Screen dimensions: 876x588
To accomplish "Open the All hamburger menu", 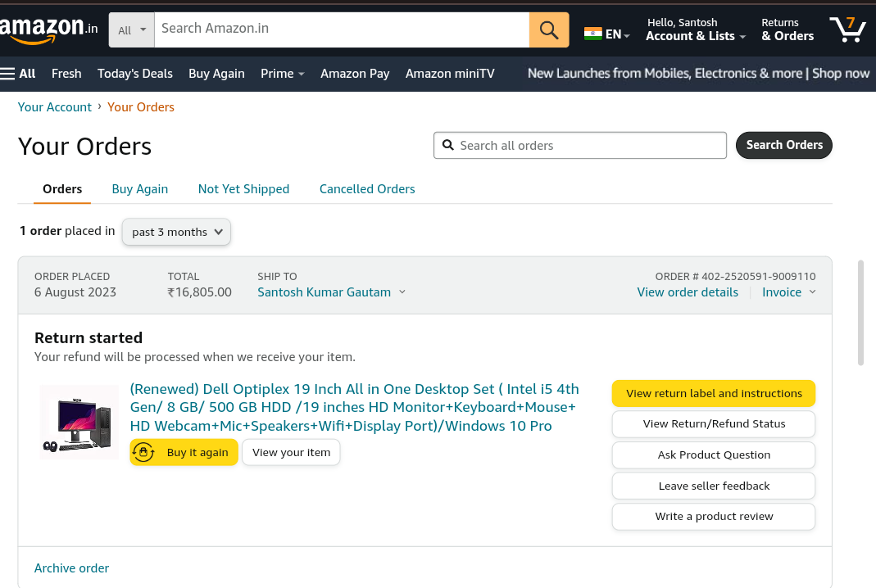I will [18, 74].
